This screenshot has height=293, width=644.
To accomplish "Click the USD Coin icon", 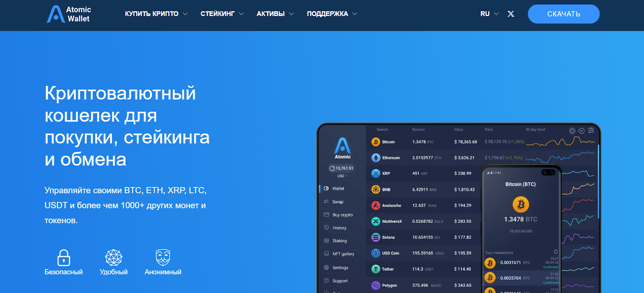I will 376,253.
